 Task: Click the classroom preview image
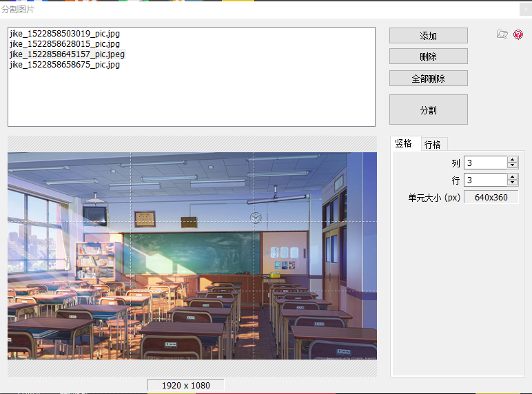pyautogui.click(x=192, y=256)
